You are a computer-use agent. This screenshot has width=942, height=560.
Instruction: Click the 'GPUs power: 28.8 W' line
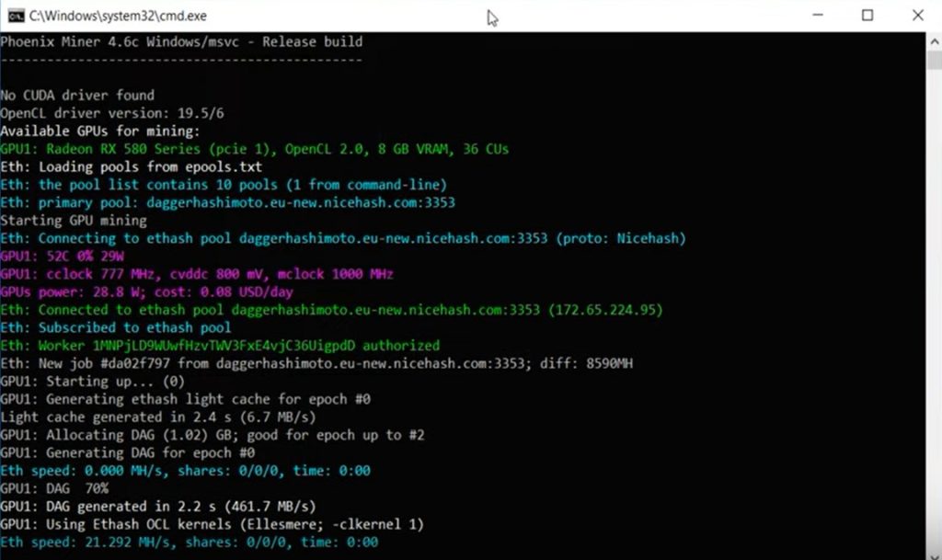pyautogui.click(x=146, y=292)
